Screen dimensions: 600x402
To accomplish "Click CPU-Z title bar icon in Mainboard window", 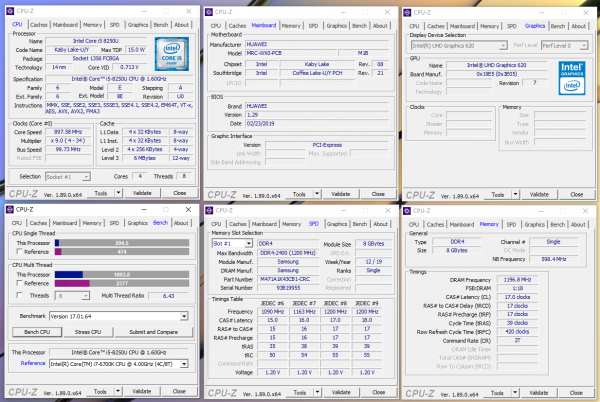I will pyautogui.click(x=208, y=10).
